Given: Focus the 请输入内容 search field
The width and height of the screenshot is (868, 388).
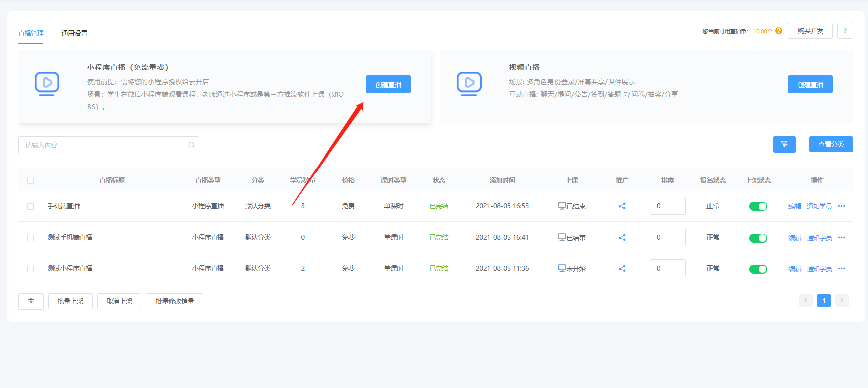Looking at the screenshot, I should pyautogui.click(x=109, y=145).
